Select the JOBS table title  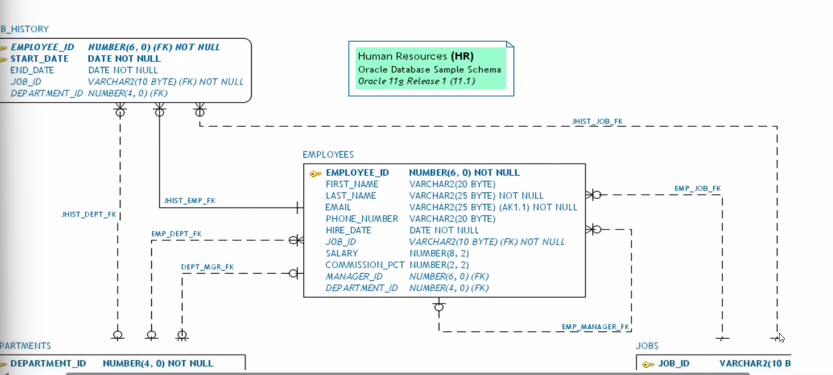tap(647, 346)
